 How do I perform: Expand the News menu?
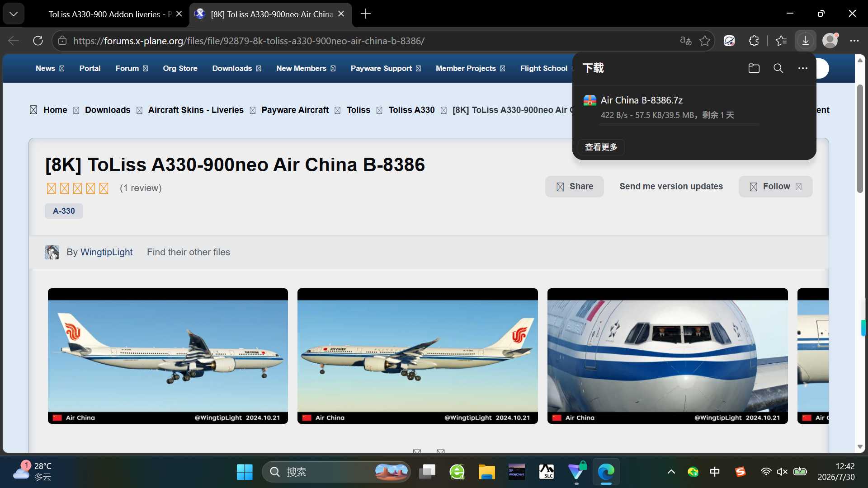pyautogui.click(x=50, y=68)
